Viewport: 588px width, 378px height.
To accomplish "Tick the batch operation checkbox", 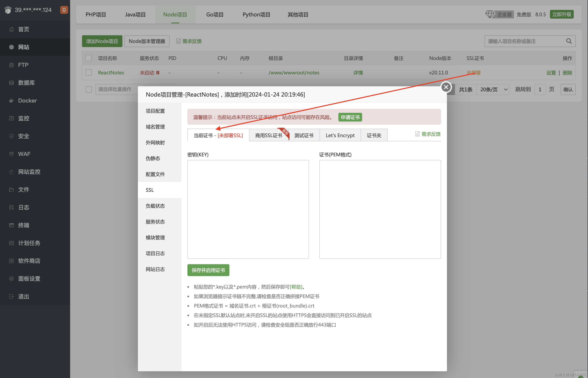I will 89,89.
